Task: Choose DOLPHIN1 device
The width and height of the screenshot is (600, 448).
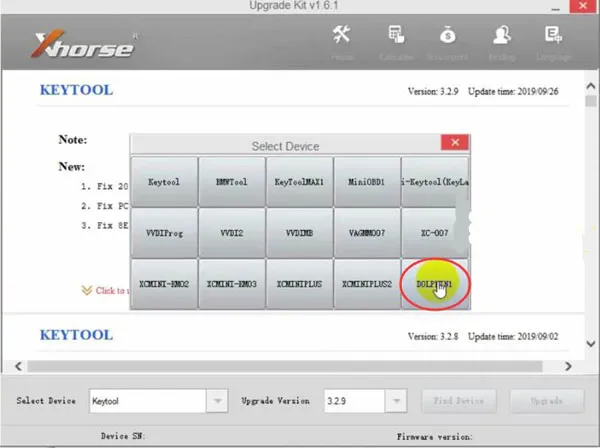Action: [x=435, y=284]
